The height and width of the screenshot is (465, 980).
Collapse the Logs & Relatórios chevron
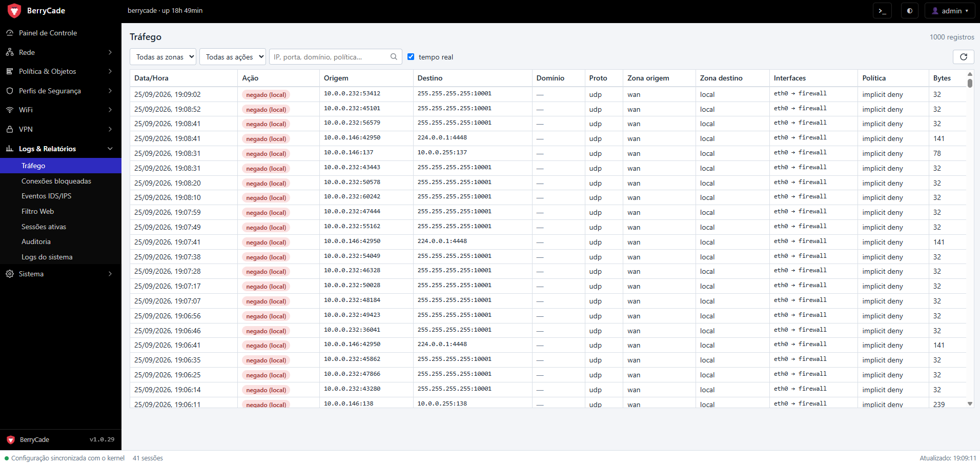(x=110, y=149)
